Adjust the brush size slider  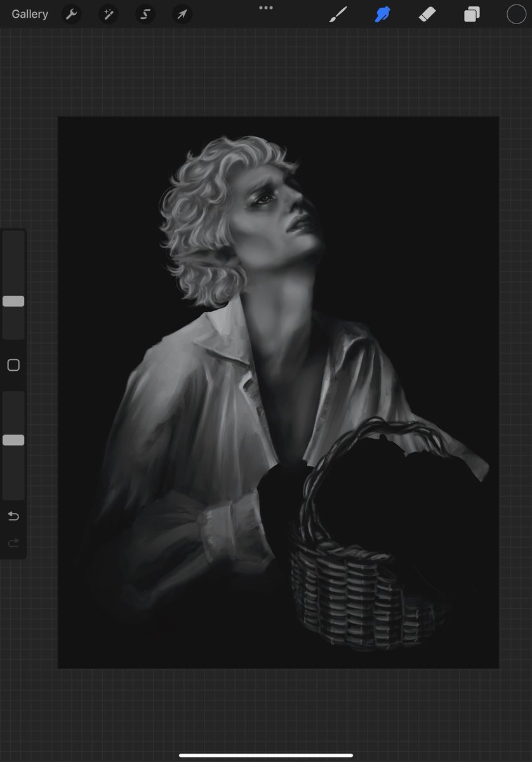pos(13,302)
